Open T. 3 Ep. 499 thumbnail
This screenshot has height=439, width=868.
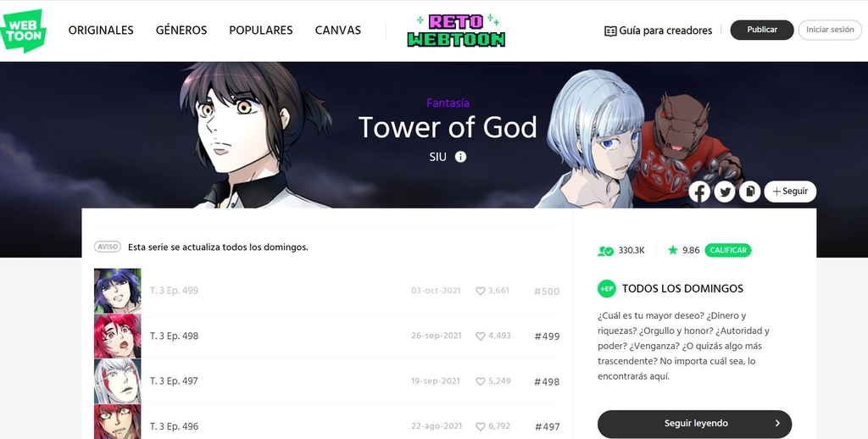pos(117,292)
